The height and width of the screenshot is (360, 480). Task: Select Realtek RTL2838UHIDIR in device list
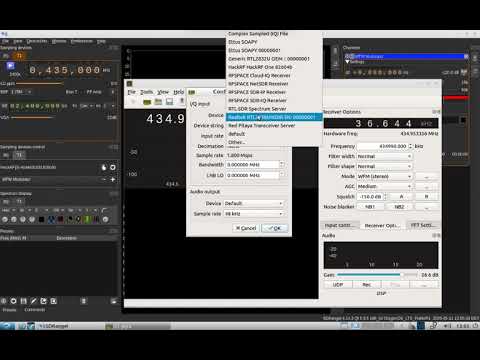click(274, 117)
